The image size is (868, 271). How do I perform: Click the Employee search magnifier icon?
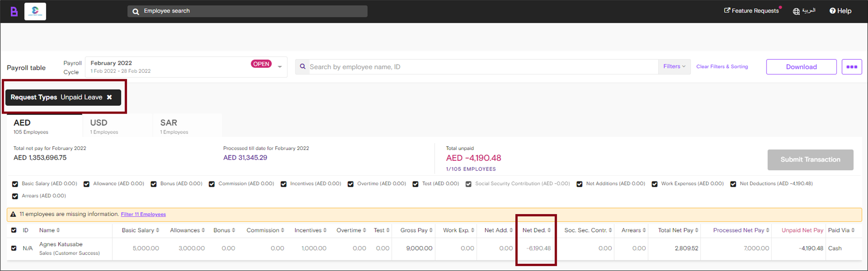[136, 11]
